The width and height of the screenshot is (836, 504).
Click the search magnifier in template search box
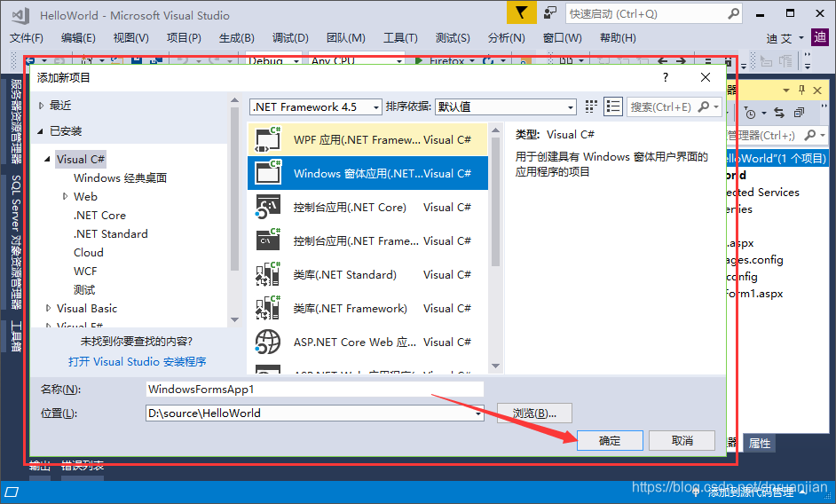(705, 106)
